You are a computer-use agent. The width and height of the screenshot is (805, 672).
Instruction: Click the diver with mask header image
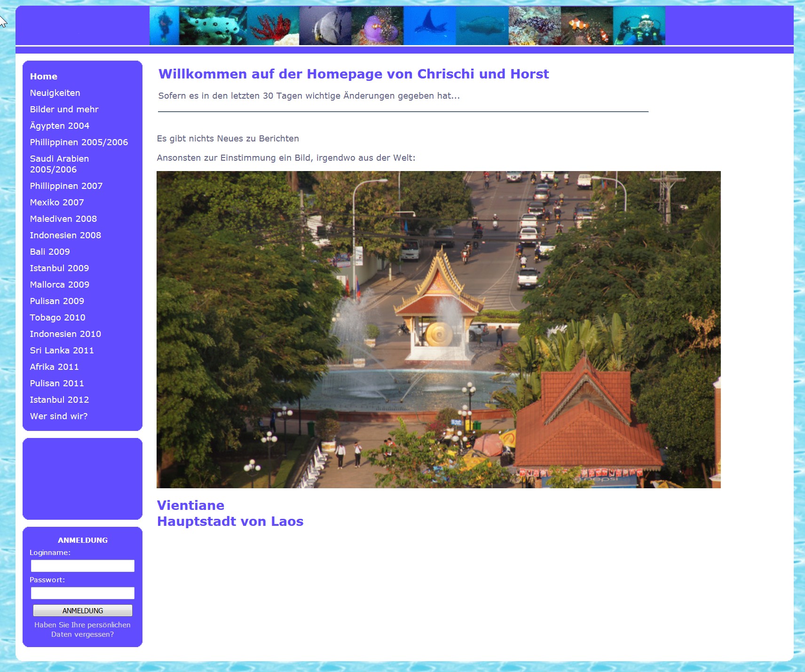[639, 26]
